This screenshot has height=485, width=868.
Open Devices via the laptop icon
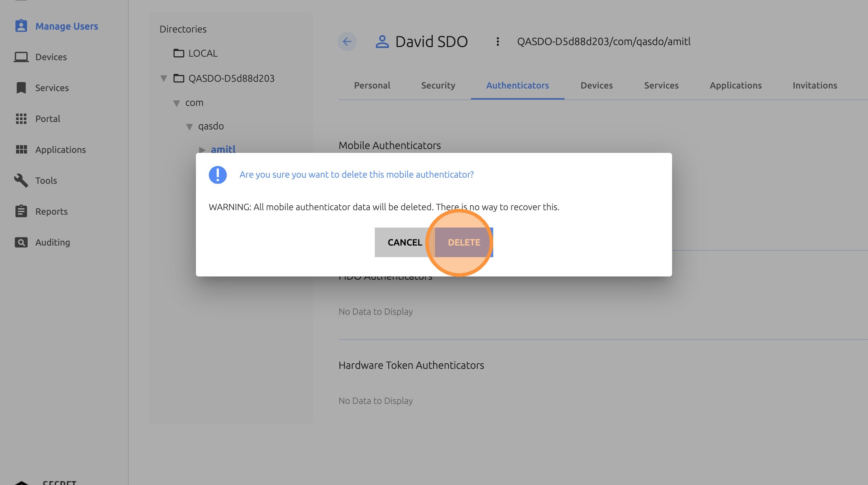point(21,57)
